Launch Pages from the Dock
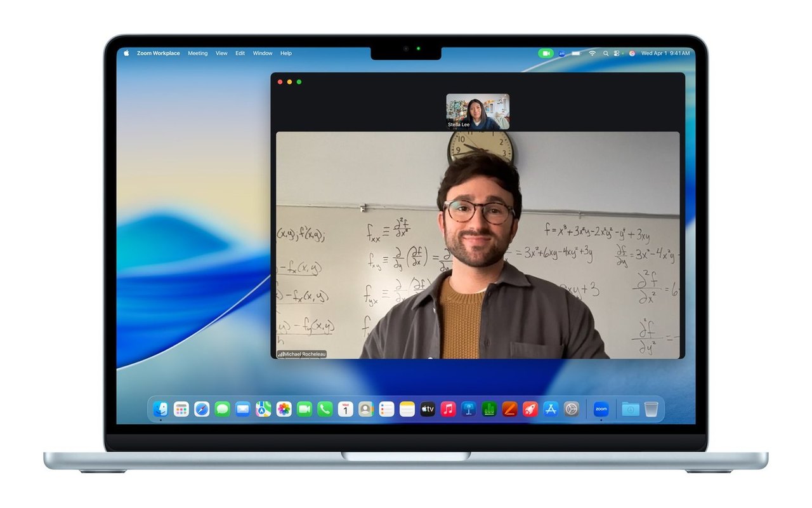The image size is (812, 508). (510, 410)
